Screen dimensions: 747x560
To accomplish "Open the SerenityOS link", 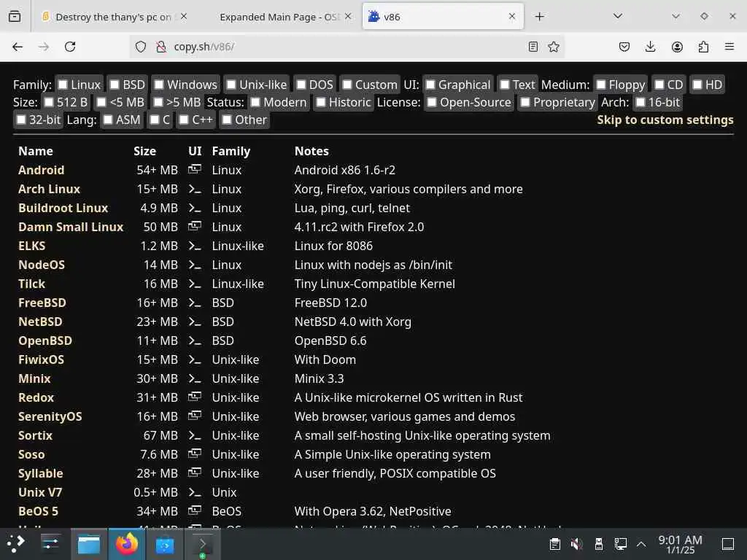I will pyautogui.click(x=50, y=416).
